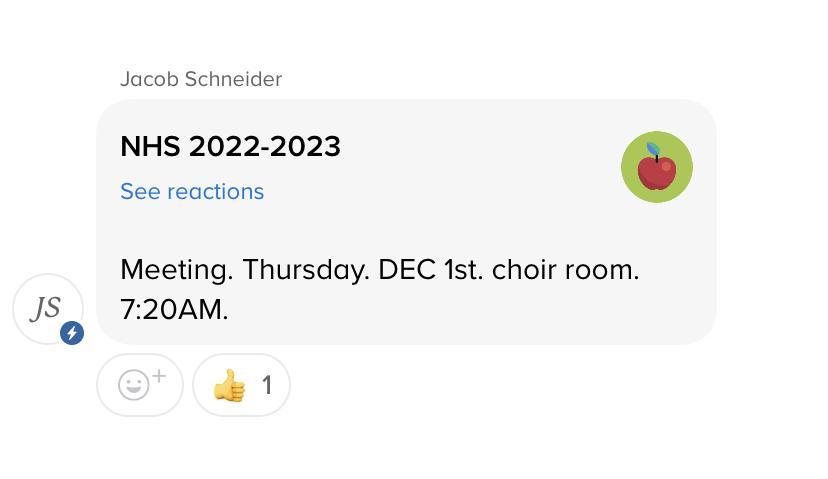Click the reaction count number 1
This screenshot has height=479, width=828.
click(267, 385)
